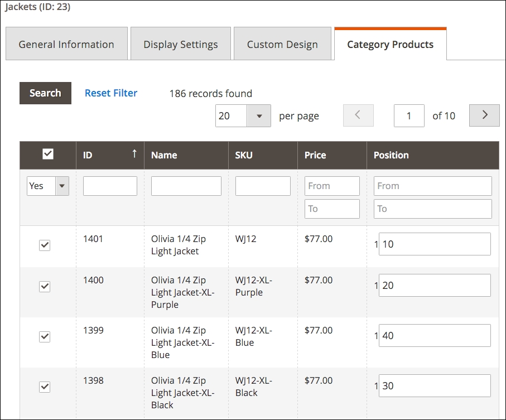Screen dimensions: 506x420
Task: Focus the SKU filter input
Action: coord(263,186)
